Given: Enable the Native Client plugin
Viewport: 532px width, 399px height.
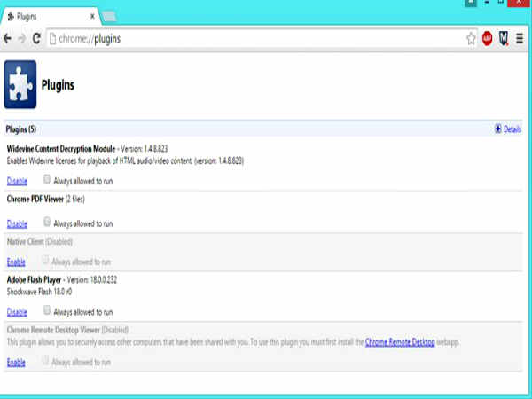Looking at the screenshot, I should pyautogui.click(x=16, y=262).
